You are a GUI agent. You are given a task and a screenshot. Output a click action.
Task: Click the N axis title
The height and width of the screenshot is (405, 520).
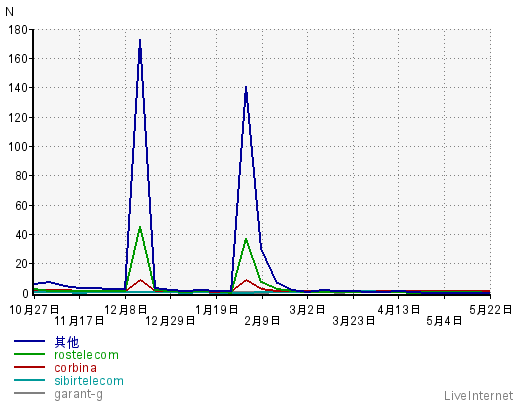pos(9,12)
